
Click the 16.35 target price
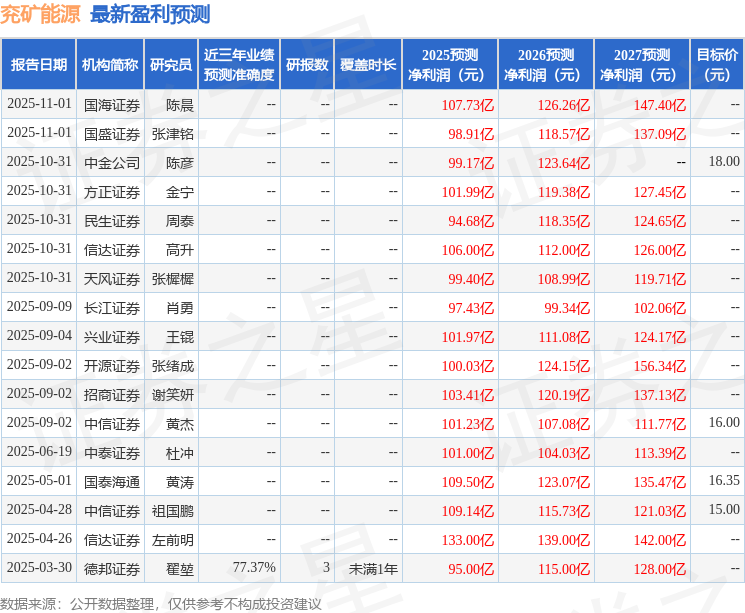pos(724,480)
